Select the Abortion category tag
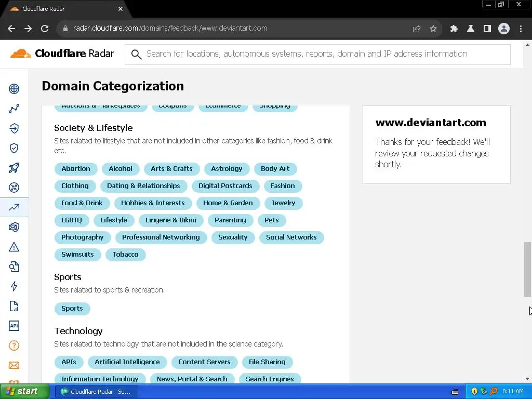The height and width of the screenshot is (399, 532). (76, 169)
